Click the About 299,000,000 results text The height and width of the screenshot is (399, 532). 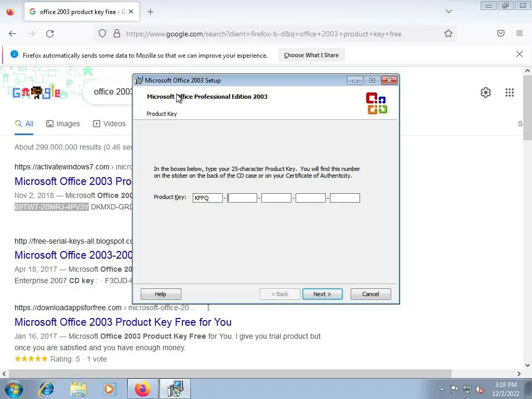tap(73, 147)
